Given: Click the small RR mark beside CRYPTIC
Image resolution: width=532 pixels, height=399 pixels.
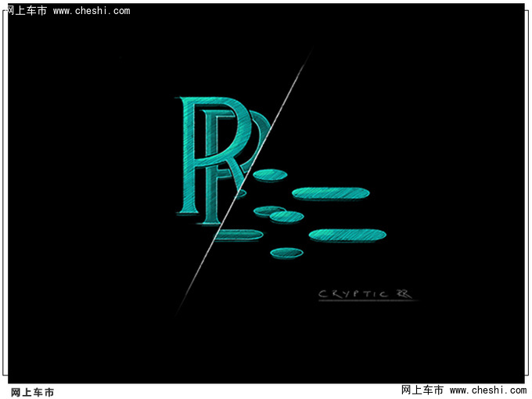Looking at the screenshot, I should (x=404, y=294).
